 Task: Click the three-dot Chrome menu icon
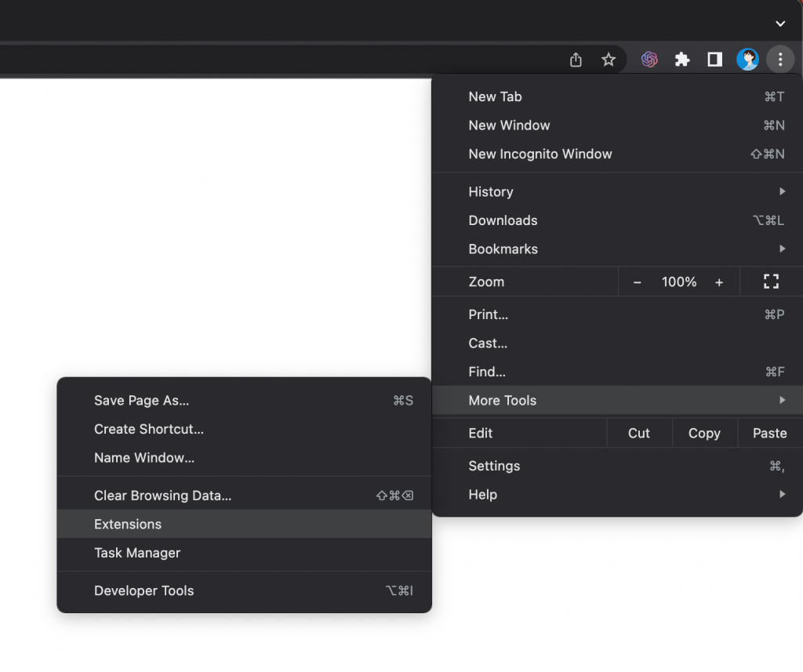(779, 60)
